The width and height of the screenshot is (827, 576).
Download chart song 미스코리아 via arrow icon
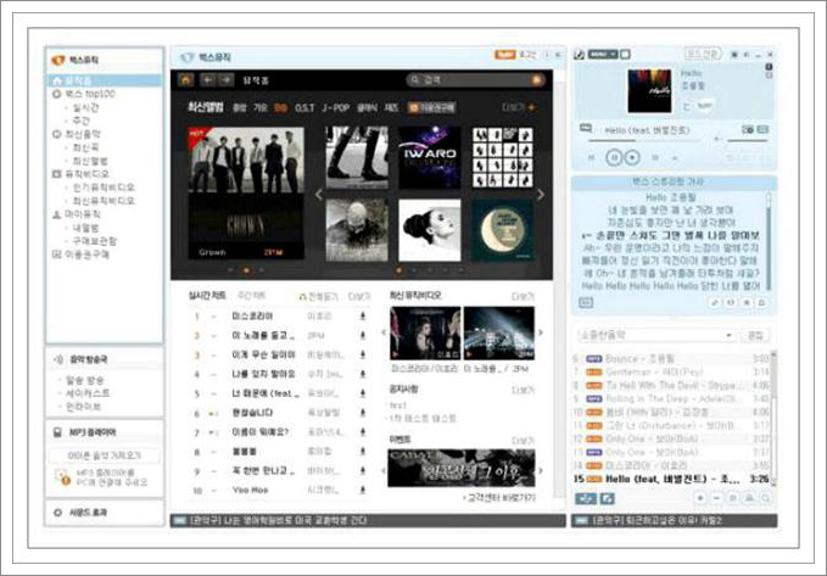(362, 316)
